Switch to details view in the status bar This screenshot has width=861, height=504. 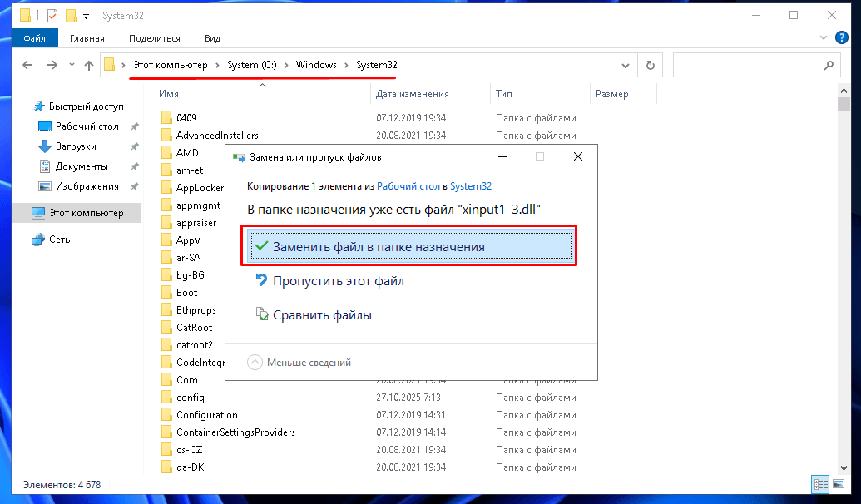coord(821,484)
